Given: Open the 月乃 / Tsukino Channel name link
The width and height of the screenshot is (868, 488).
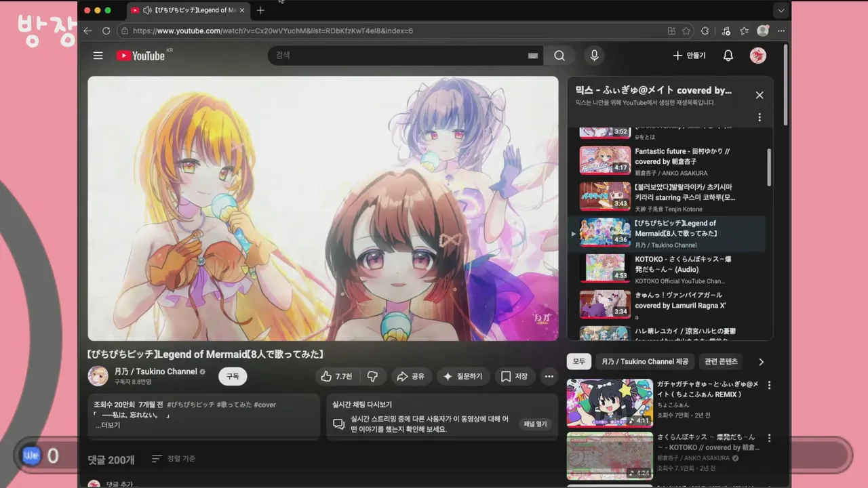Looking at the screenshot, I should [x=155, y=371].
